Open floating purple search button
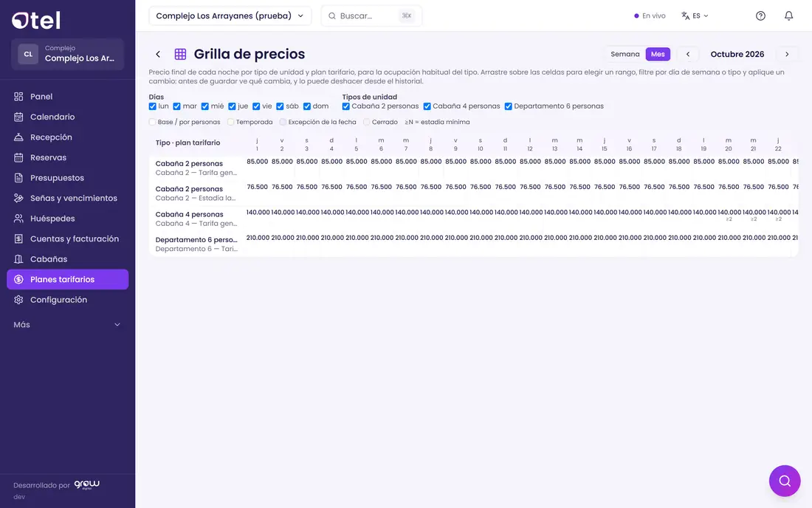Image resolution: width=812 pixels, height=508 pixels. click(785, 481)
